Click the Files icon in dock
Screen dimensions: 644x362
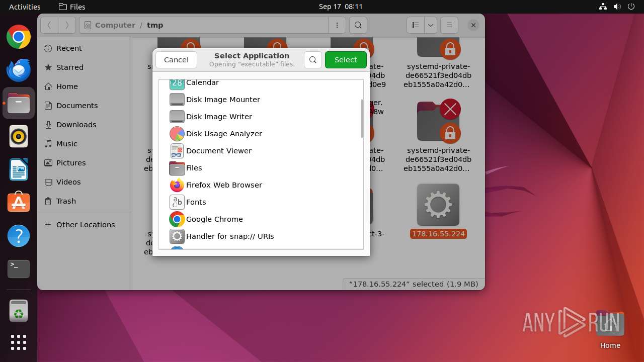point(19,104)
